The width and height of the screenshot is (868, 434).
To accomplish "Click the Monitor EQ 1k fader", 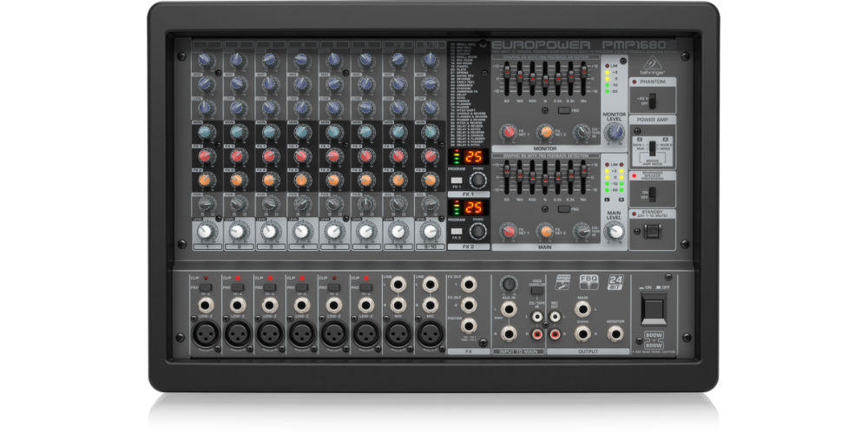I will [545, 79].
